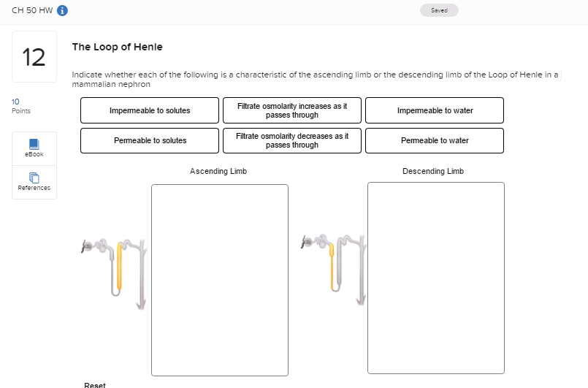This screenshot has height=388, width=588.
Task: Click inside the Ascending Limb drop box
Action: [x=220, y=280]
